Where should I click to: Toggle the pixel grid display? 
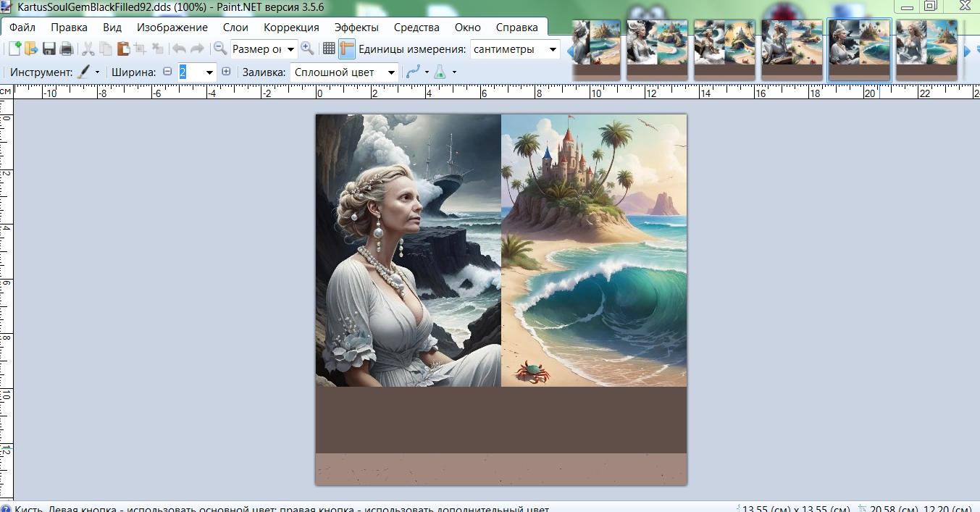[x=329, y=49]
